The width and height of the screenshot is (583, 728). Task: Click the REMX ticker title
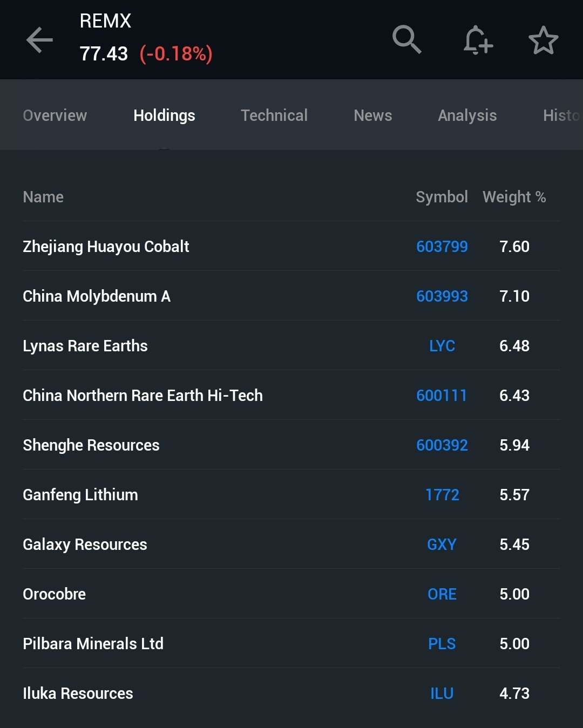(x=105, y=21)
